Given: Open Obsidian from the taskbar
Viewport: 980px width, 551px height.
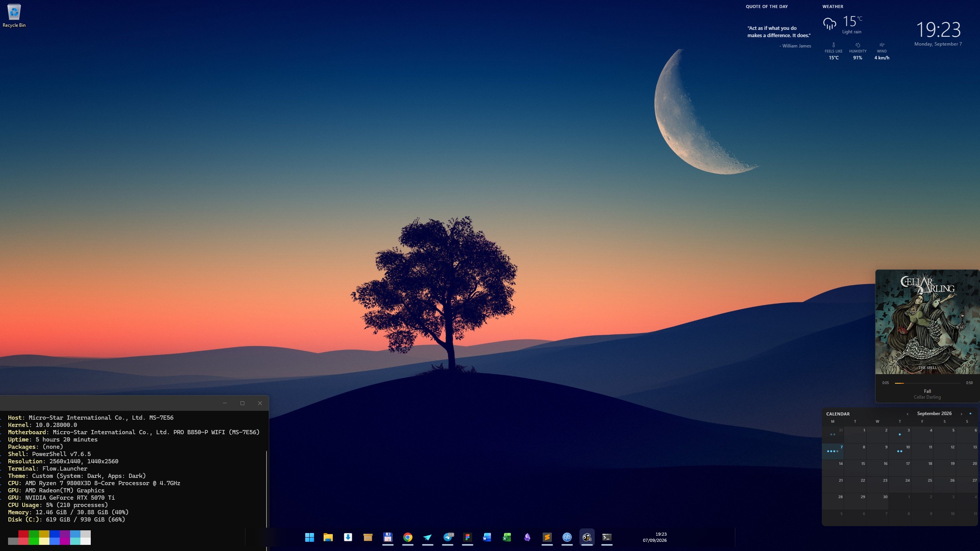Looking at the screenshot, I should (x=527, y=537).
